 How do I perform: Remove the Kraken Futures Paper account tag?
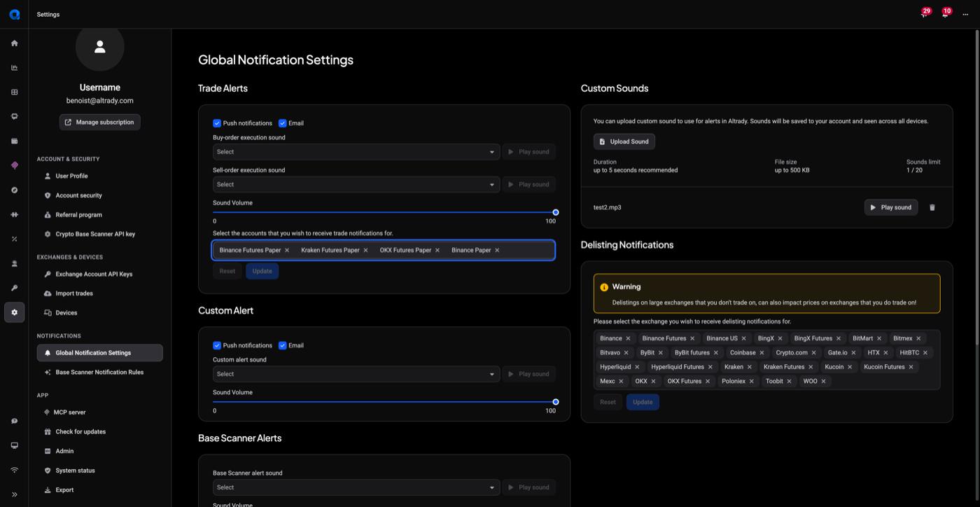(365, 250)
